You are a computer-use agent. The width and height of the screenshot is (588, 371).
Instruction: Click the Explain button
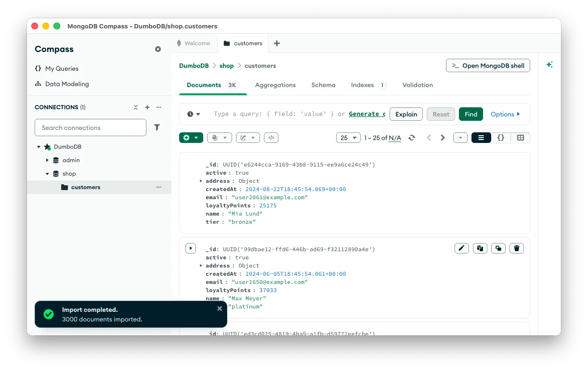pos(406,114)
